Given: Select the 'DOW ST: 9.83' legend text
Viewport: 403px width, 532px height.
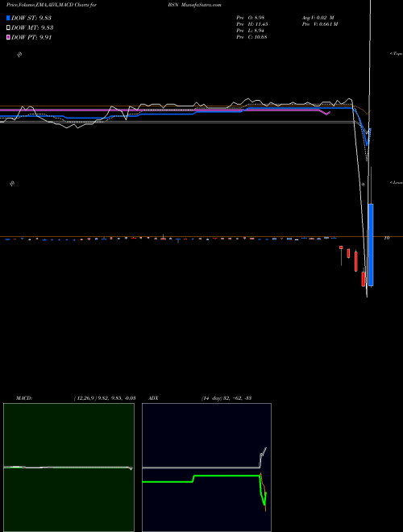Looking at the screenshot, I should coord(31,18).
